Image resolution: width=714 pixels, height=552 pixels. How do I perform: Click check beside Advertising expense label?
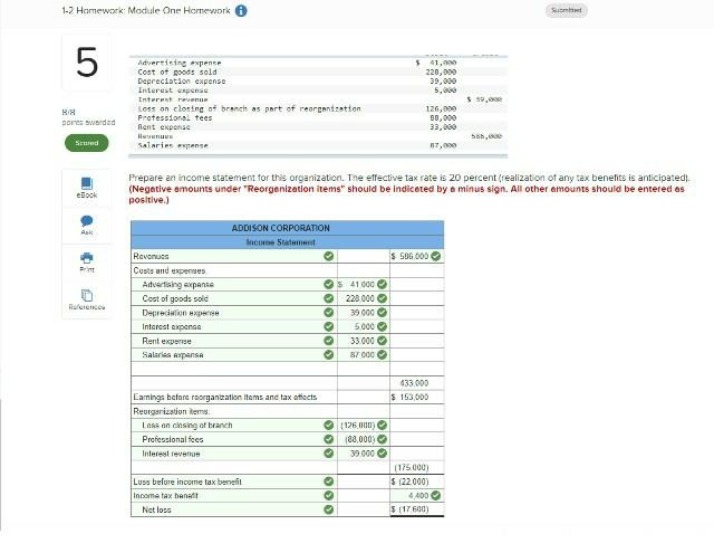pyautogui.click(x=328, y=284)
